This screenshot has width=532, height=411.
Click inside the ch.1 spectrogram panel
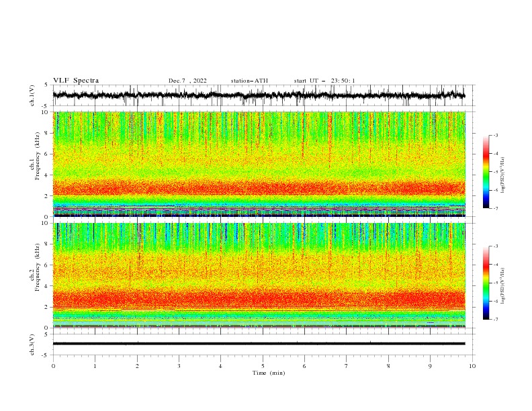259,164
